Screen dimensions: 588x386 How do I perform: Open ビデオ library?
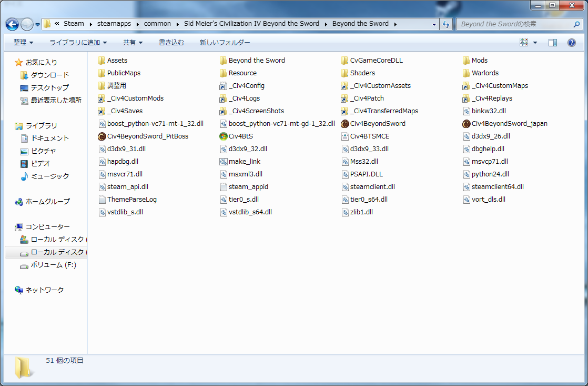click(40, 164)
